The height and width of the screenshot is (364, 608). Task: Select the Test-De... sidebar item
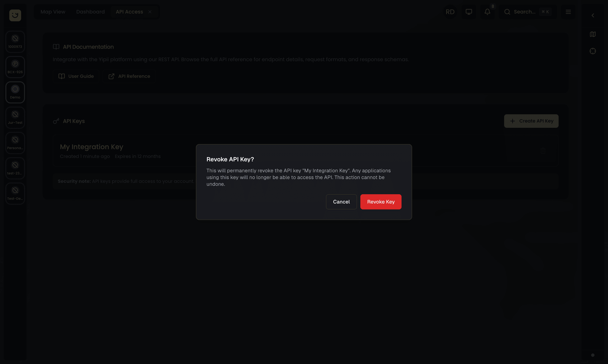click(x=15, y=193)
